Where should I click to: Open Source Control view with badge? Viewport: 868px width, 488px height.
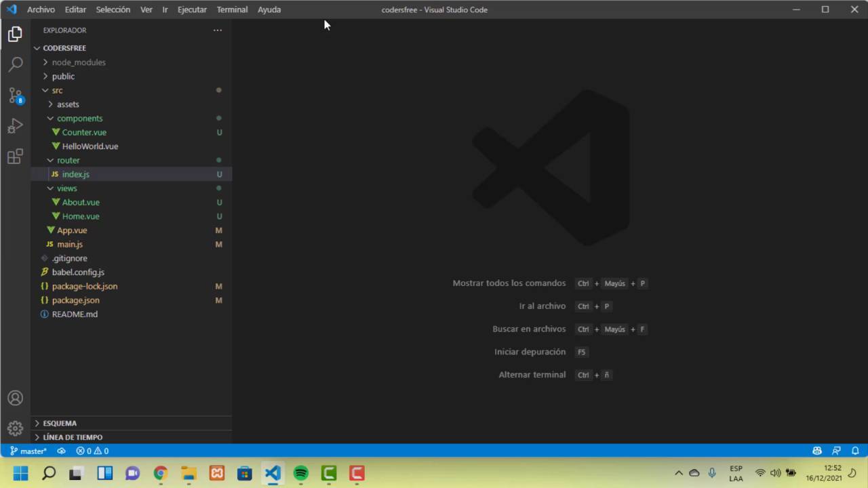pos(15,96)
